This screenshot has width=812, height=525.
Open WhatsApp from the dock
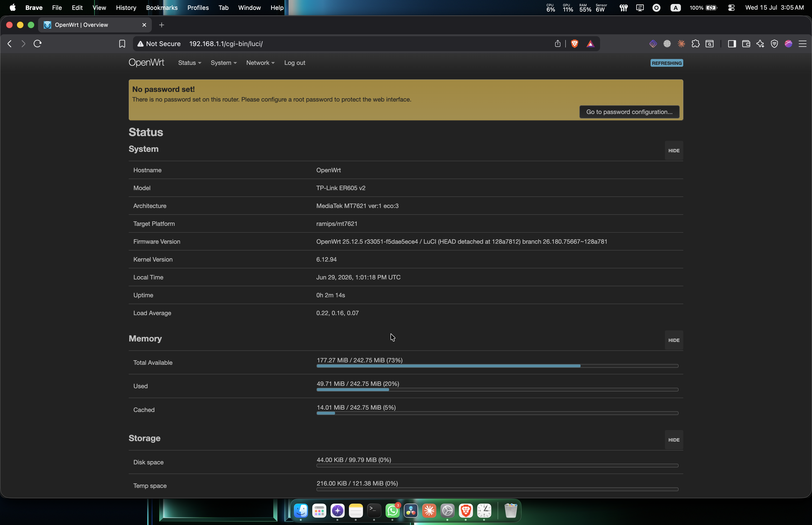coord(393,511)
